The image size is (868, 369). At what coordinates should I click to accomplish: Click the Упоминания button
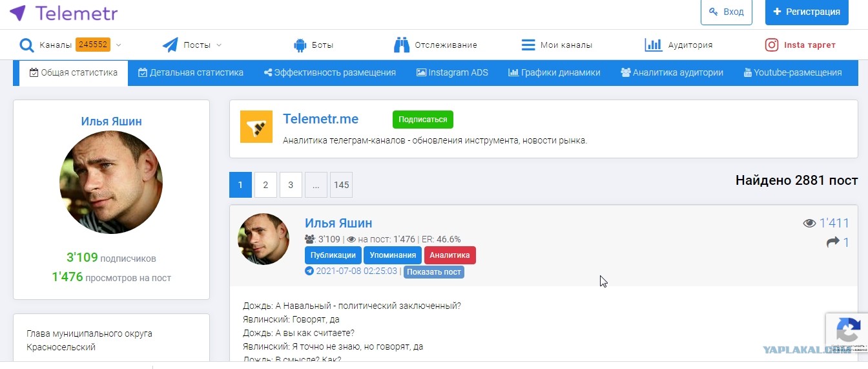[393, 255]
